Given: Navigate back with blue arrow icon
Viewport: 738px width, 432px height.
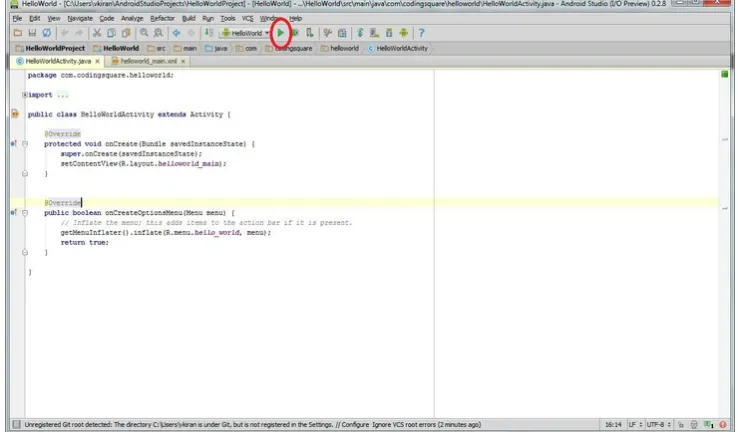Looking at the screenshot, I should pyautogui.click(x=176, y=33).
